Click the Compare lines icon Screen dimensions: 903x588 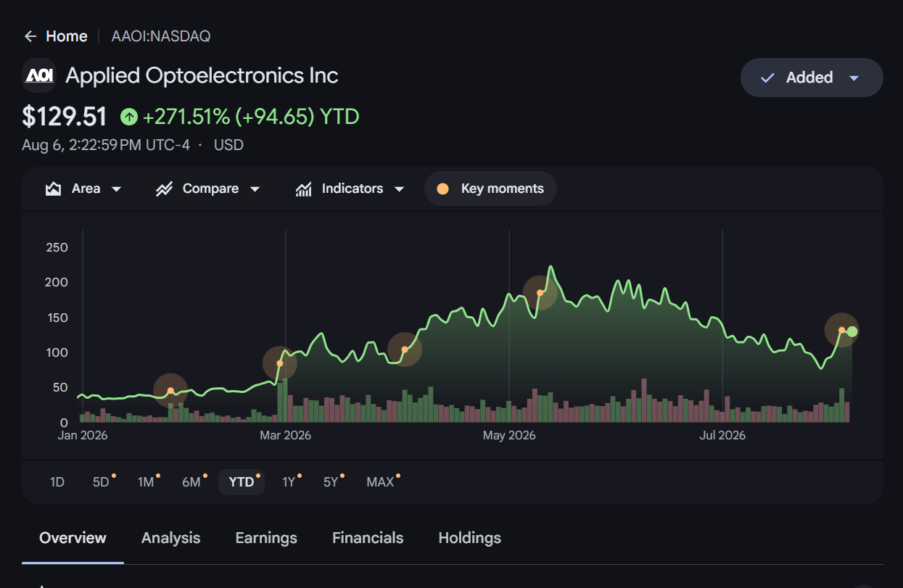pos(164,189)
